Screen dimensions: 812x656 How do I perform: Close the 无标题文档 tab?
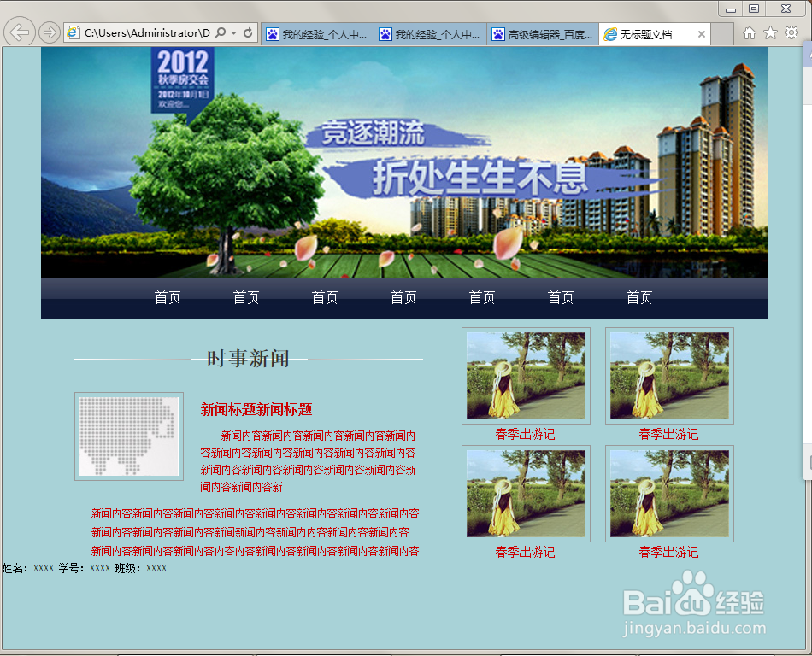(703, 35)
